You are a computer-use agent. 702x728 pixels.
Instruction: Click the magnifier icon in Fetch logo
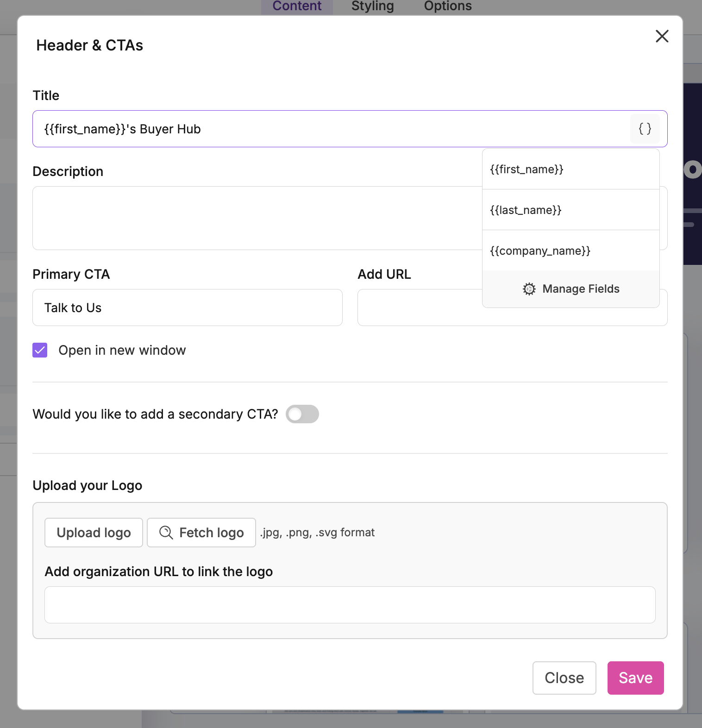(166, 533)
